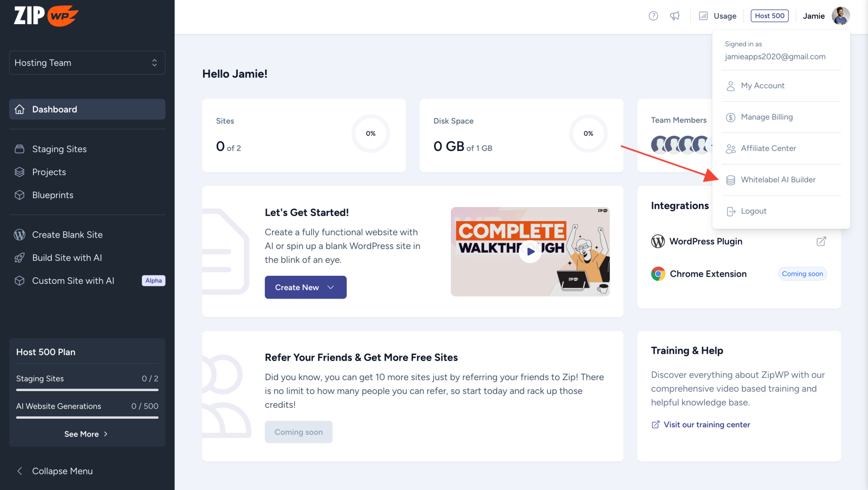Open Usage via the bar chart icon
Viewport: 868px width, 490px height.
(704, 16)
